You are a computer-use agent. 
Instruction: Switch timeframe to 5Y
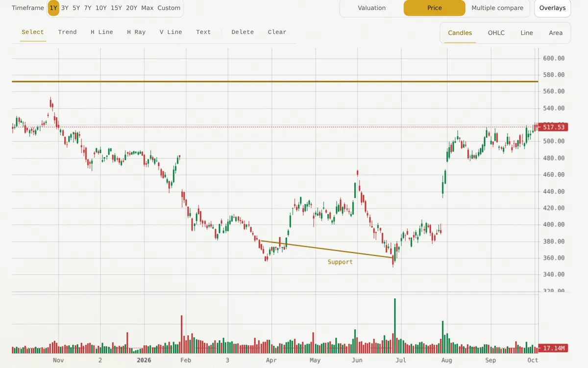tap(76, 8)
